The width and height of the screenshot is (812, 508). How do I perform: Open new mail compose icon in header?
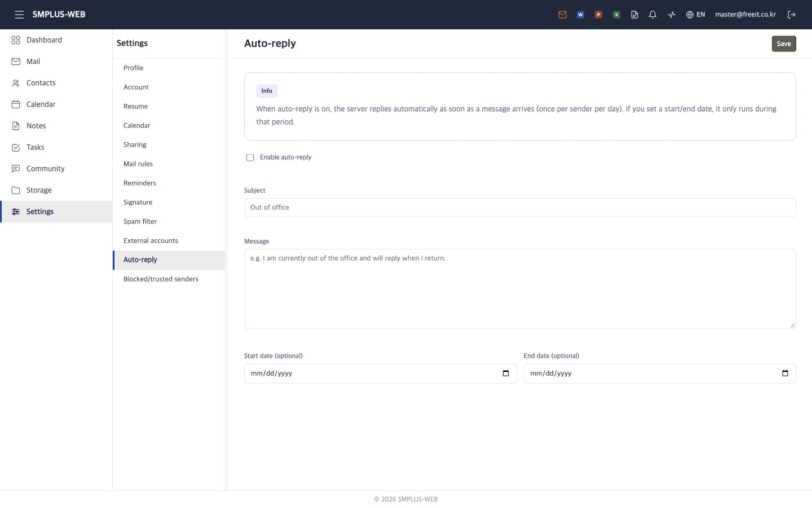point(562,15)
